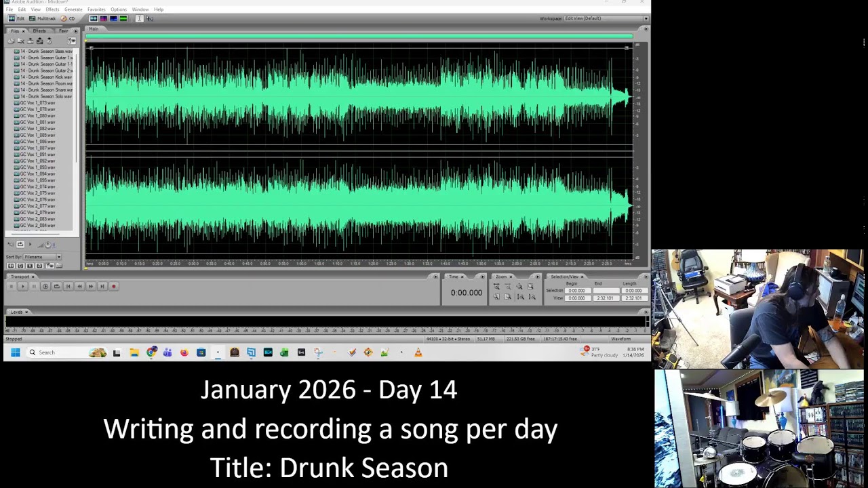
Task: Toggle the transport Loop Play button
Action: tap(57, 286)
